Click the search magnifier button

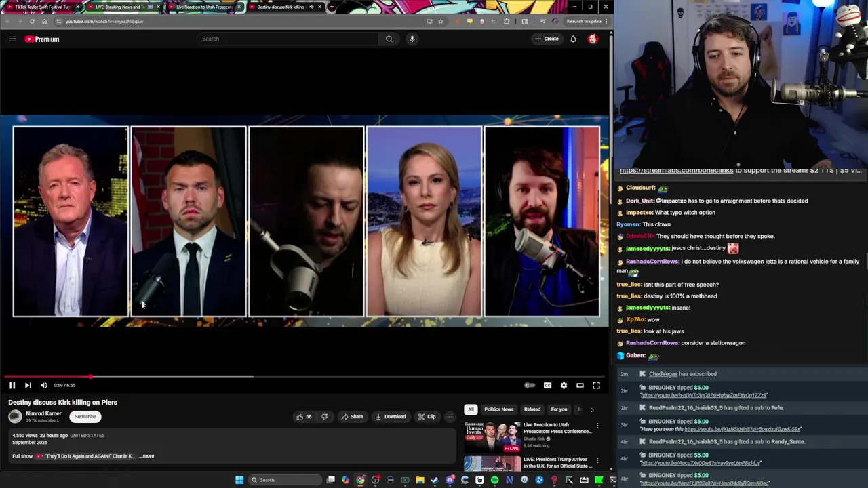tap(389, 39)
